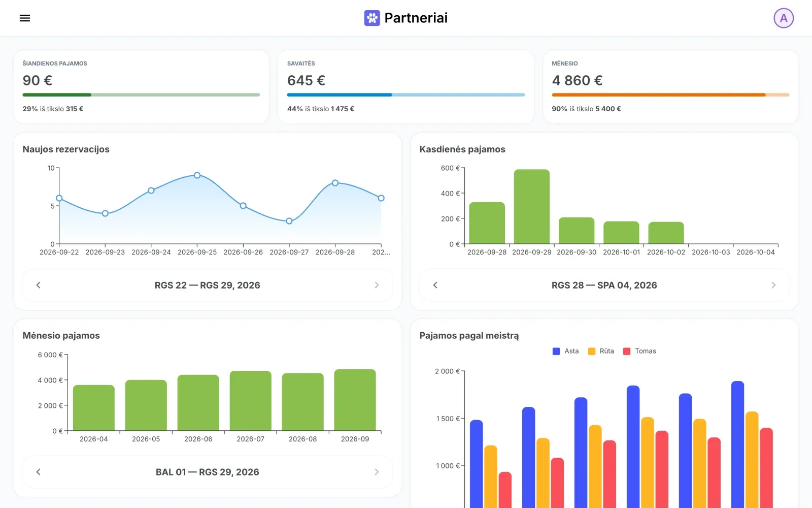
Task: Go to previous period in Naujos rezervacijos
Action: pyautogui.click(x=39, y=285)
